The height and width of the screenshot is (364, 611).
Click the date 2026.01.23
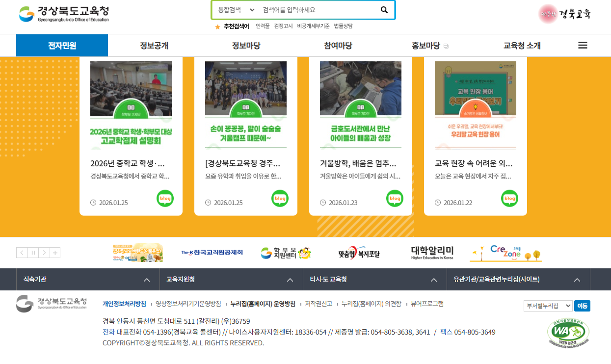point(343,203)
